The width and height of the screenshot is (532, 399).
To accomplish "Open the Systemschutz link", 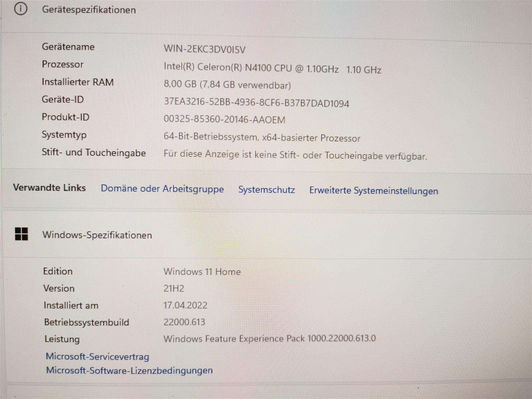I will coord(266,190).
